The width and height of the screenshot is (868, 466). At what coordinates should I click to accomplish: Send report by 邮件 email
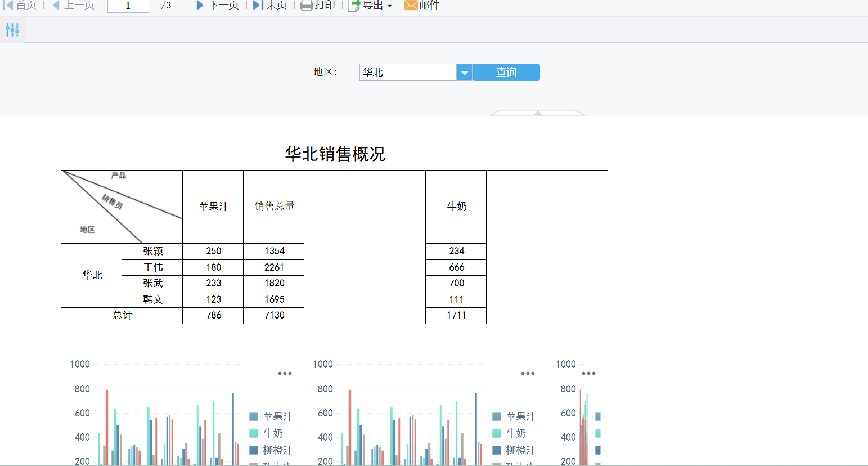pyautogui.click(x=422, y=5)
